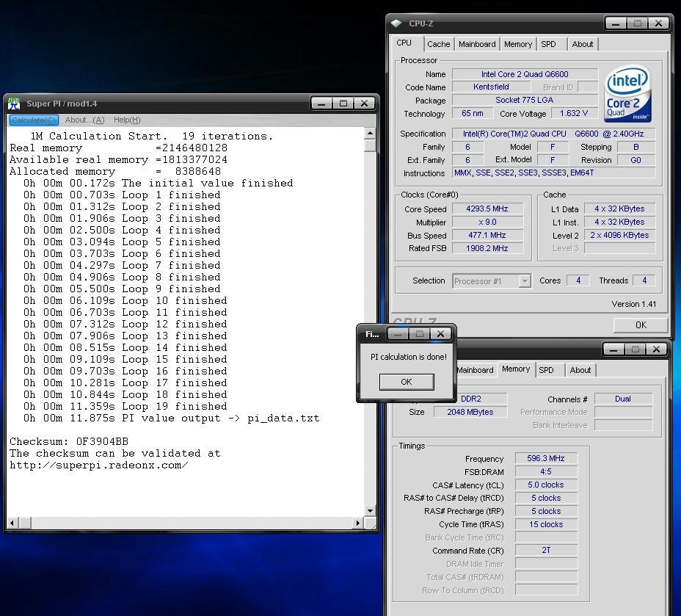Viewport: 681px width, 616px height.
Task: Click the superpi.radeonx.com URL text
Action: pyautogui.click(x=99, y=465)
